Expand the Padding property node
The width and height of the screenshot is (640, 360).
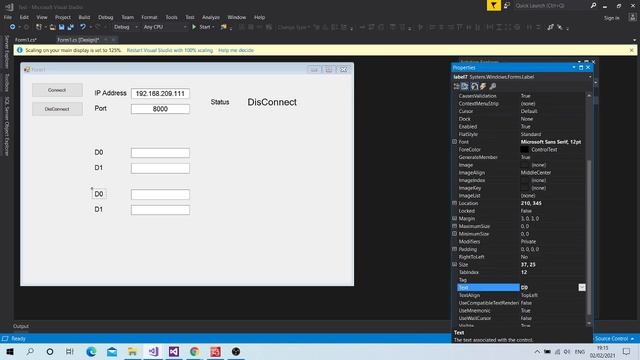454,249
